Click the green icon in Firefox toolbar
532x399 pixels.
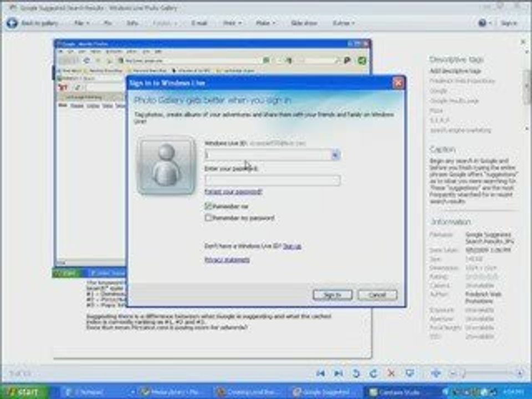click(362, 61)
